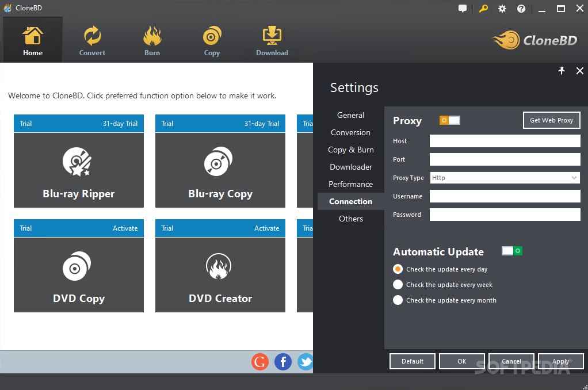Click the Get Web Proxy button

click(x=551, y=120)
